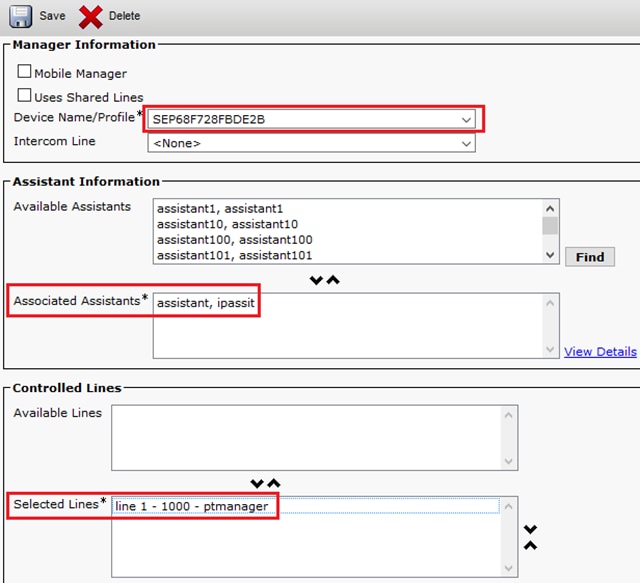Click the Save floppy disk icon

(20, 16)
